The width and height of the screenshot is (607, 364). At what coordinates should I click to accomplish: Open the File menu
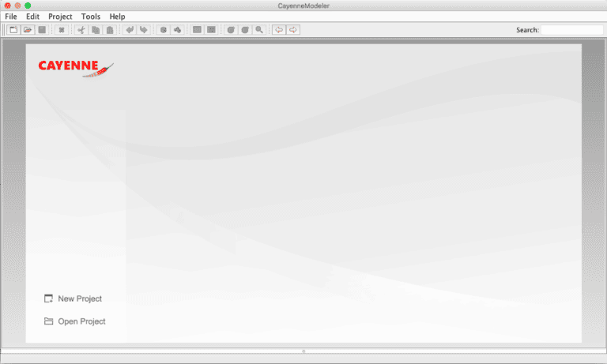11,17
